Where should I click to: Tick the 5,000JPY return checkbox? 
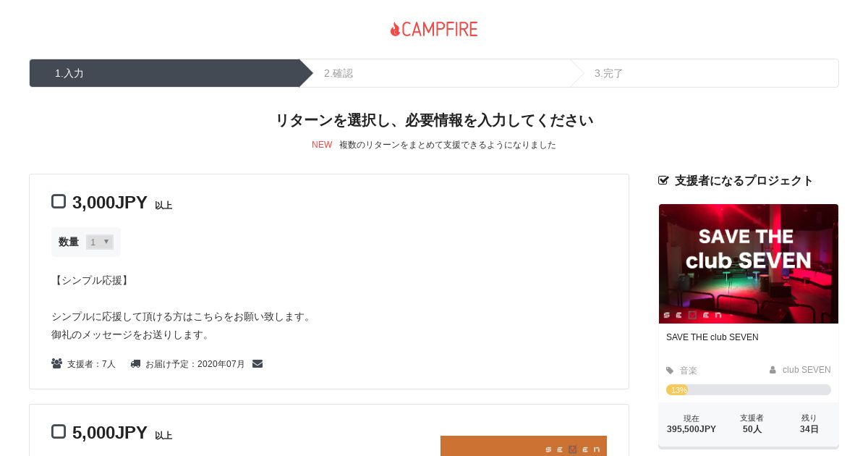[59, 431]
